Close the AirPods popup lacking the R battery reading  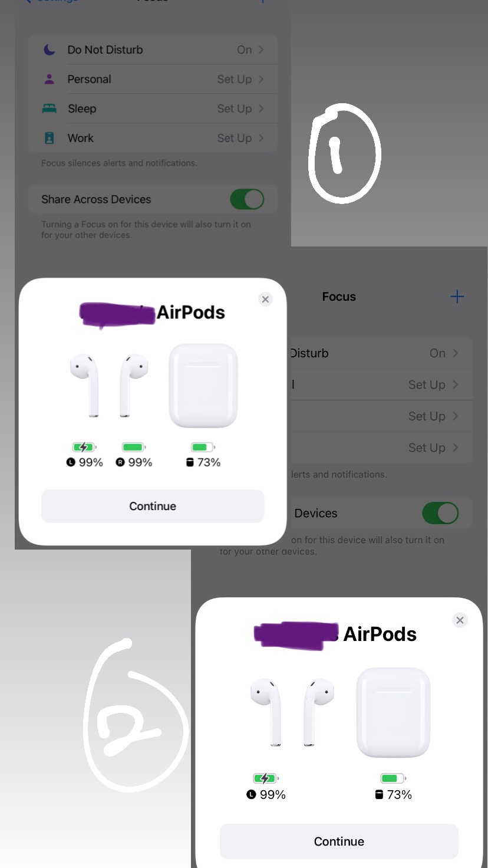point(460,620)
